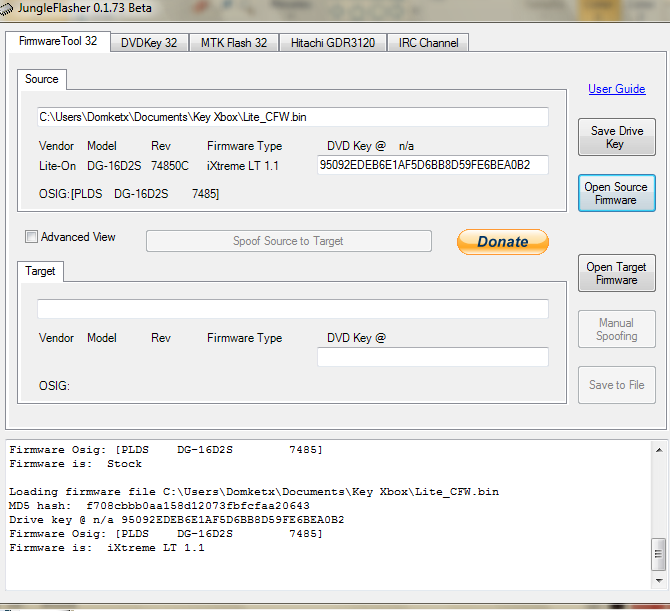
Task: Click the empty target firmware path field
Action: click(x=293, y=309)
